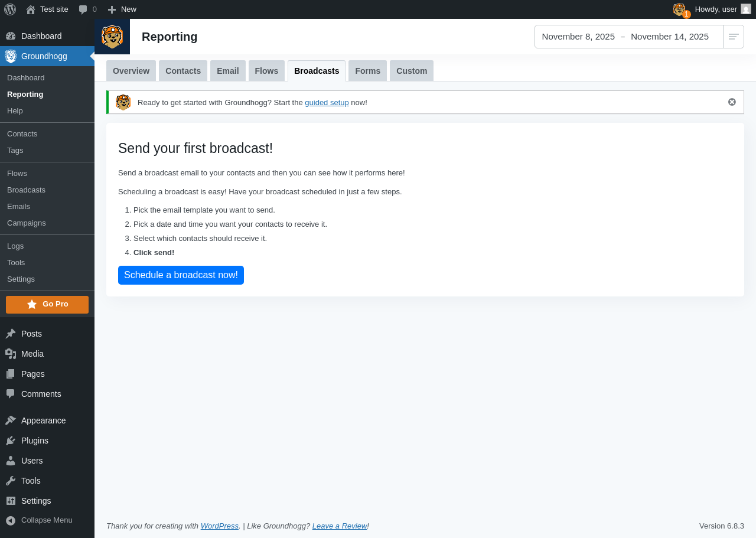
Task: Click the November 14, 2025 end date
Action: coord(670,37)
